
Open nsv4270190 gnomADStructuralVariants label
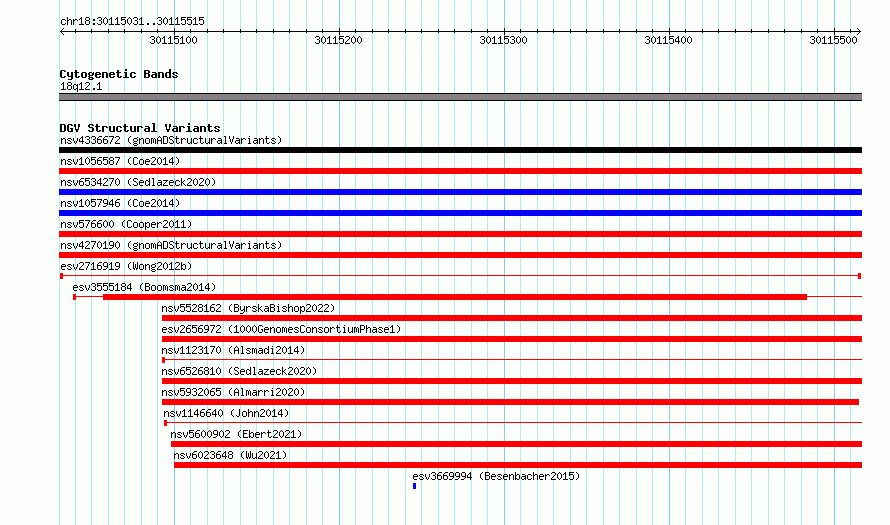[x=171, y=245]
